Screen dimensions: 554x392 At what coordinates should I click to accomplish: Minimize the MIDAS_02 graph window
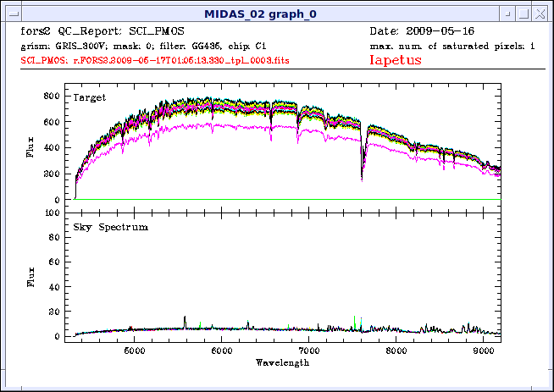pos(506,14)
